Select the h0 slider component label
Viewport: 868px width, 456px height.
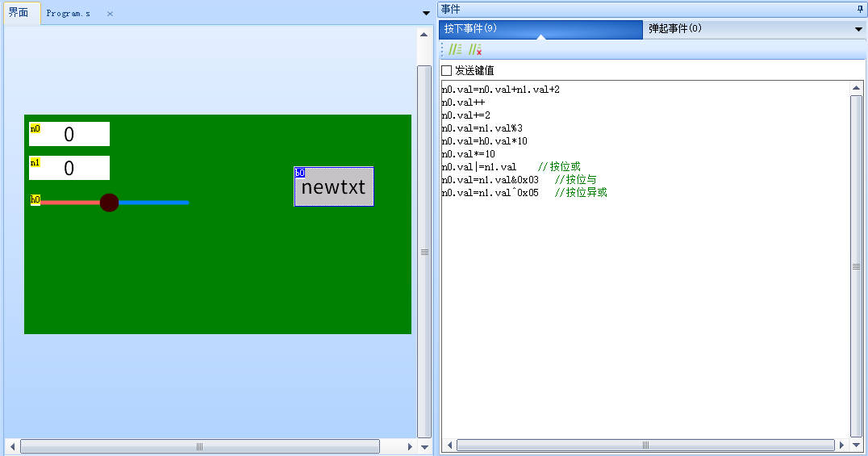(x=35, y=199)
